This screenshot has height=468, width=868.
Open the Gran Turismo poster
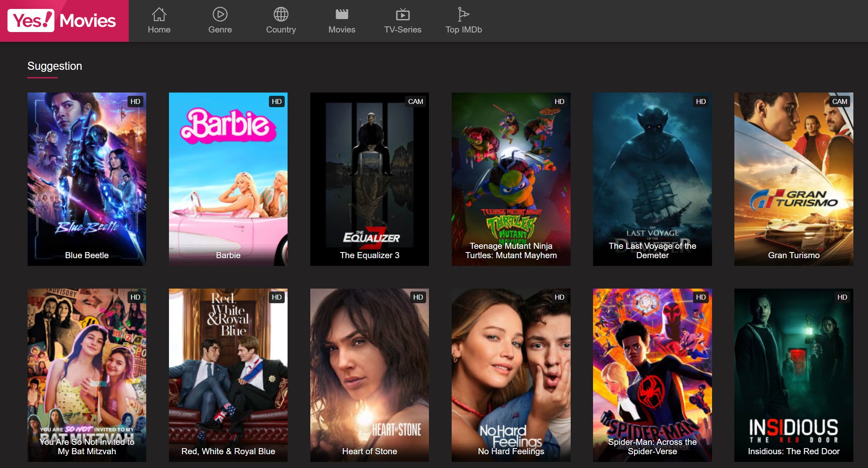tap(794, 179)
